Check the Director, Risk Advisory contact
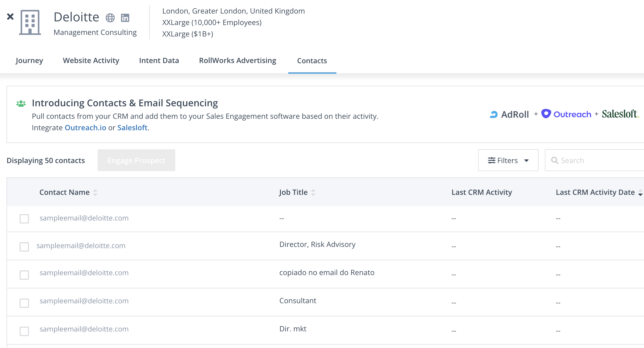Screen dimensions: 644x348 click(x=24, y=247)
